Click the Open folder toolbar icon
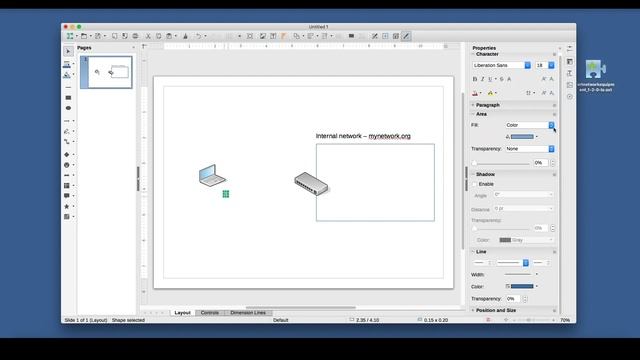640x360 pixels. tap(84, 36)
